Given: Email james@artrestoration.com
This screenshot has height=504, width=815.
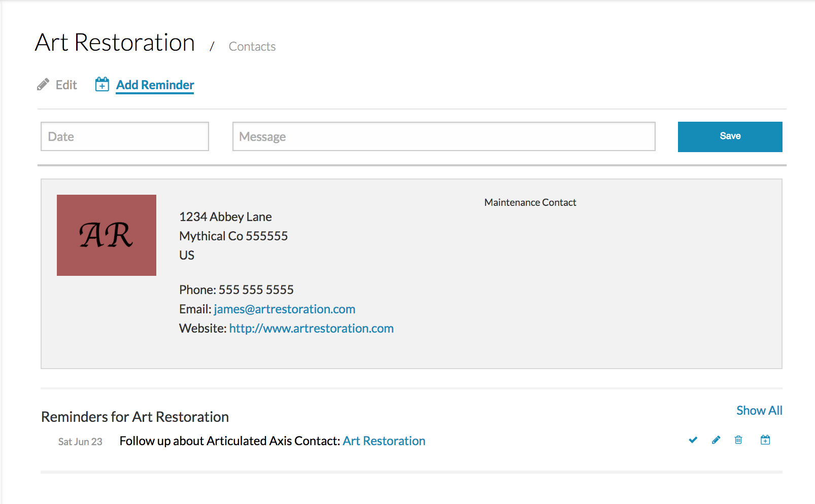Looking at the screenshot, I should 284,309.
